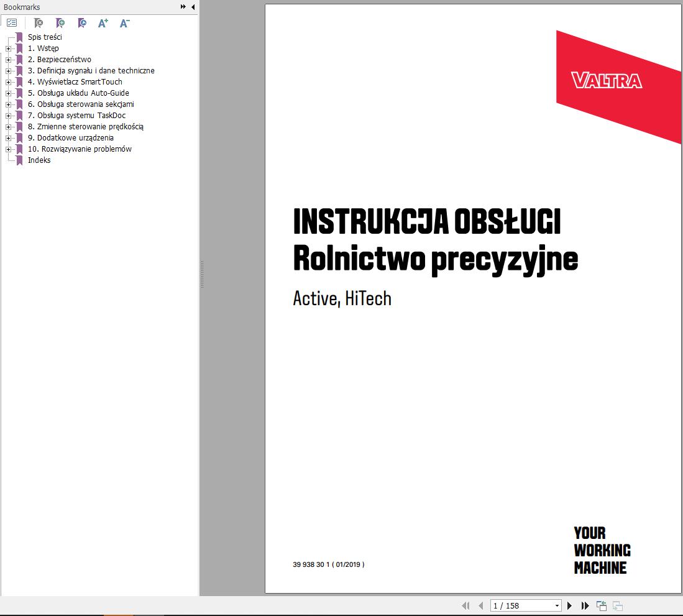Expand 10. Rozwiązywanie problemów bookmark
683x616 pixels.
pos(8,149)
